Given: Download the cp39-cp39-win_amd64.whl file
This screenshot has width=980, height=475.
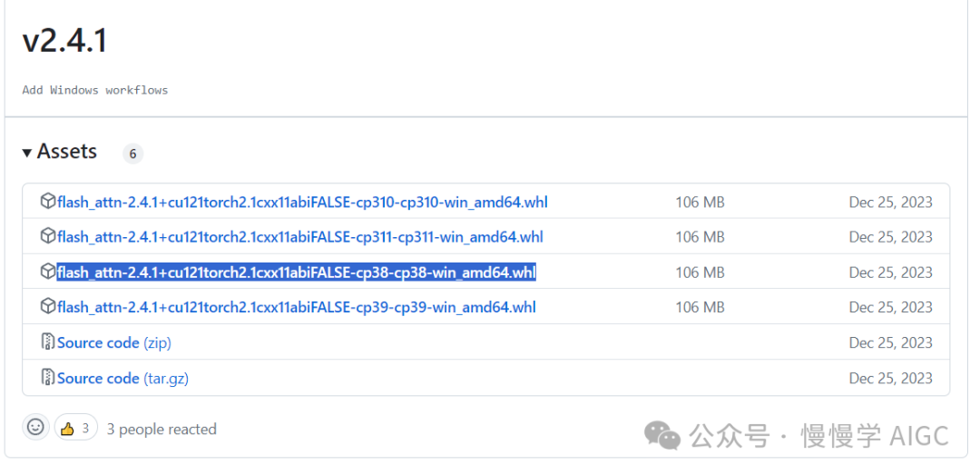Looking at the screenshot, I should pyautogui.click(x=296, y=307).
